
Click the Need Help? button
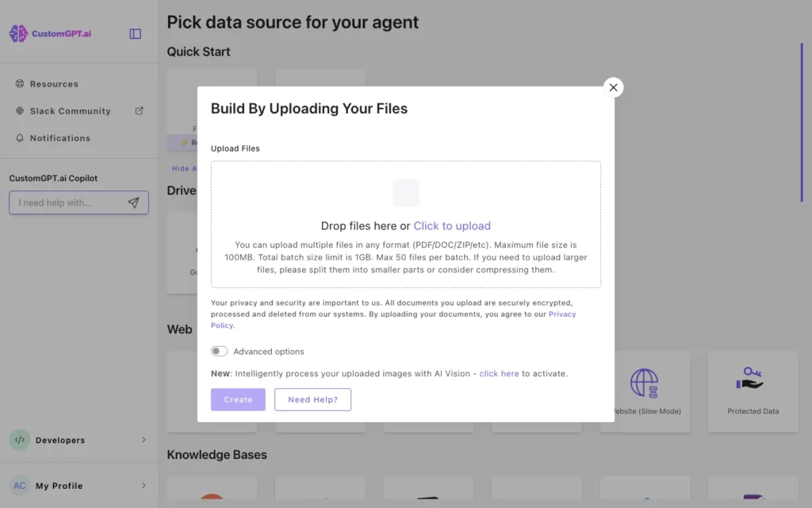[x=312, y=399]
